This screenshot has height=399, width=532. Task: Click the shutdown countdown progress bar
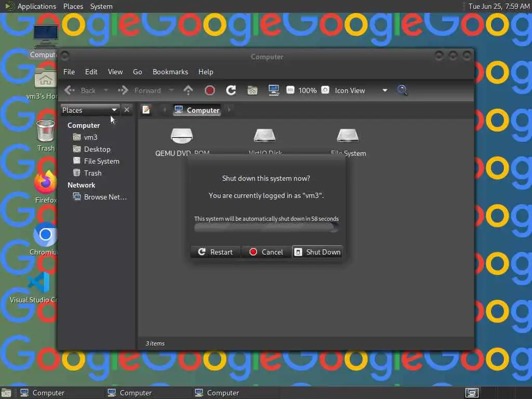(x=266, y=228)
